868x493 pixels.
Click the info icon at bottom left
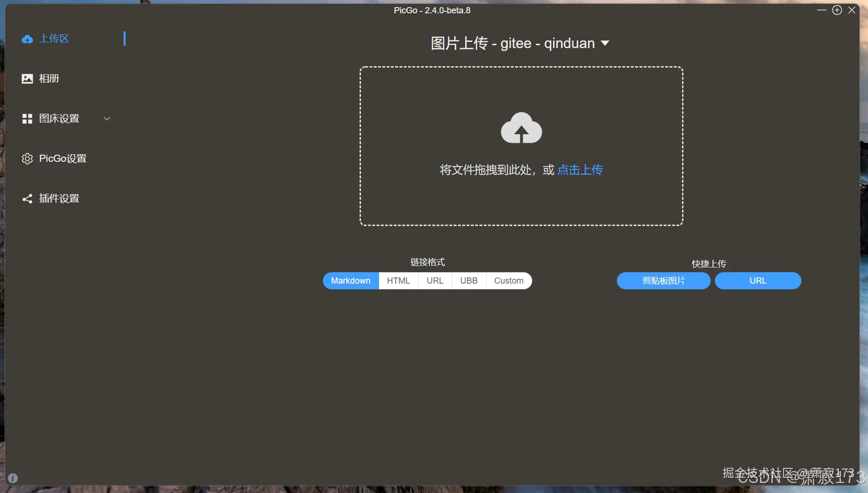(x=13, y=478)
